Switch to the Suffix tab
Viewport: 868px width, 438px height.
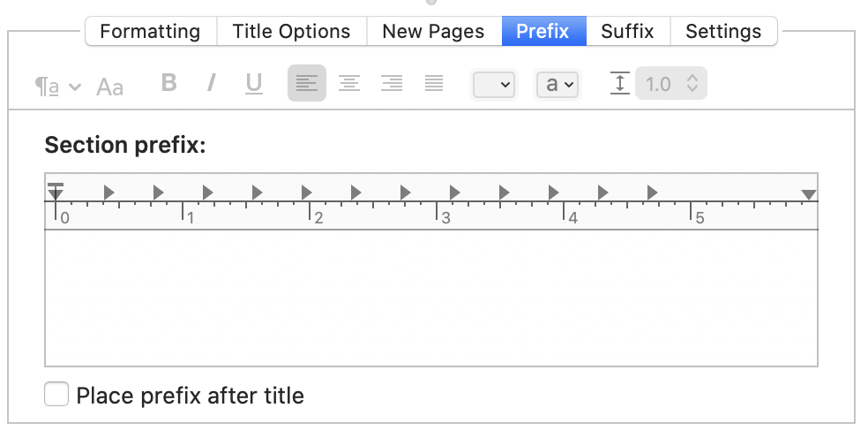(x=628, y=31)
